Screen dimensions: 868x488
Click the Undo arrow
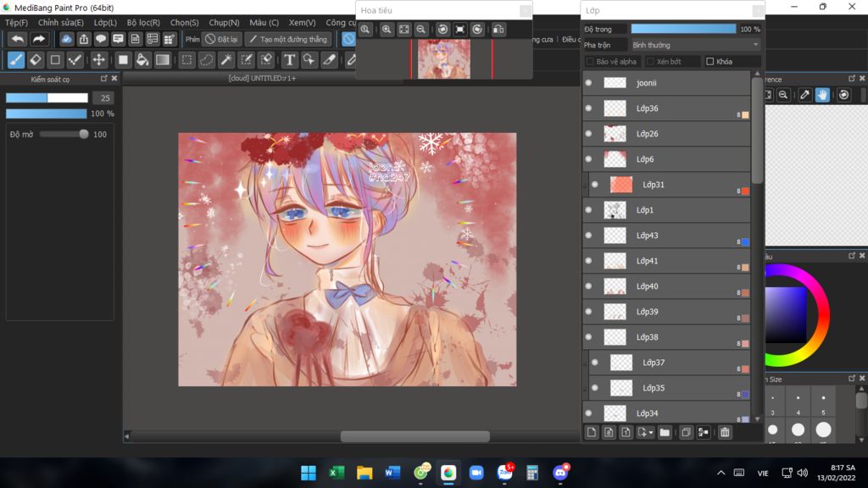18,39
